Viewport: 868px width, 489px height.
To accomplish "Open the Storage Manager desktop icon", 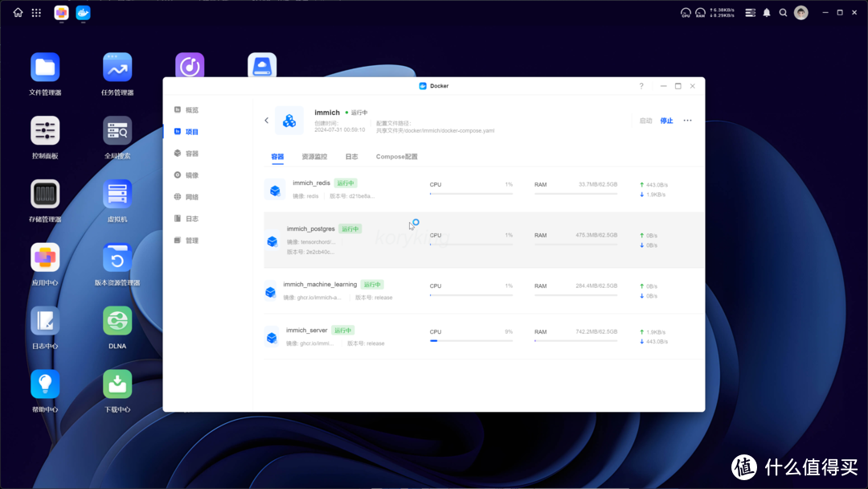I will coord(45,195).
